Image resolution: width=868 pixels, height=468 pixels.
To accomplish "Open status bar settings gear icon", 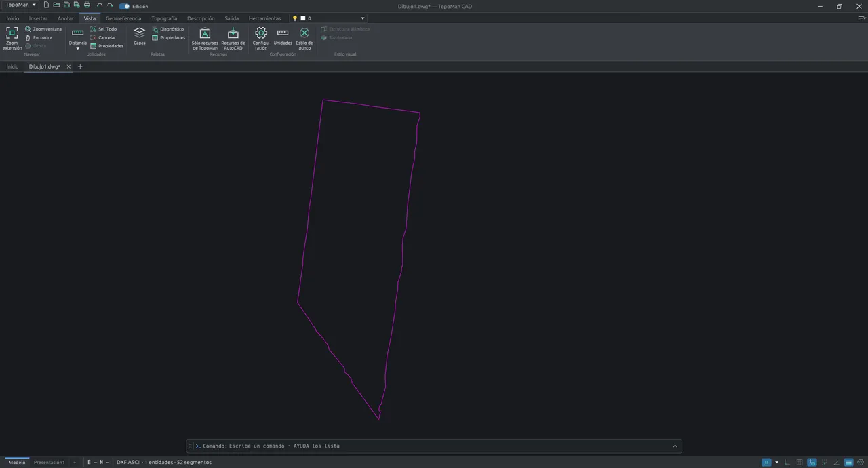I will pos(861,463).
